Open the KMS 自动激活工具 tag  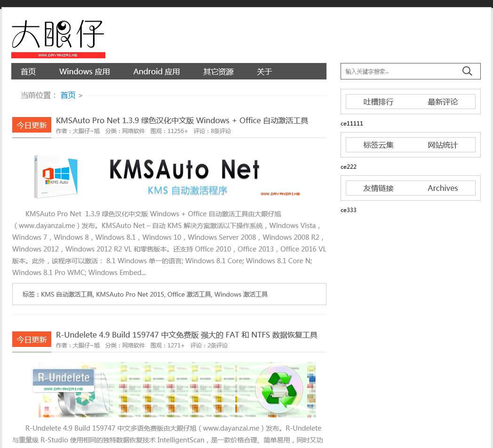coord(67,294)
